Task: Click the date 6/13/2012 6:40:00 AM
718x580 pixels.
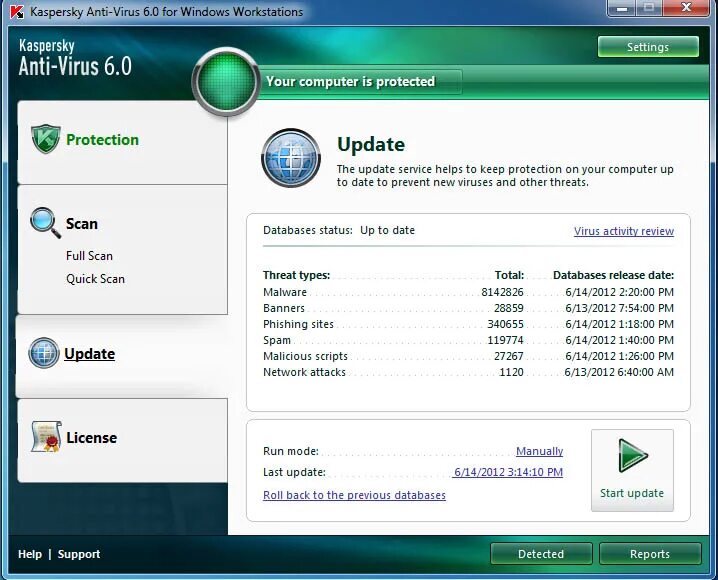Action: (x=619, y=372)
